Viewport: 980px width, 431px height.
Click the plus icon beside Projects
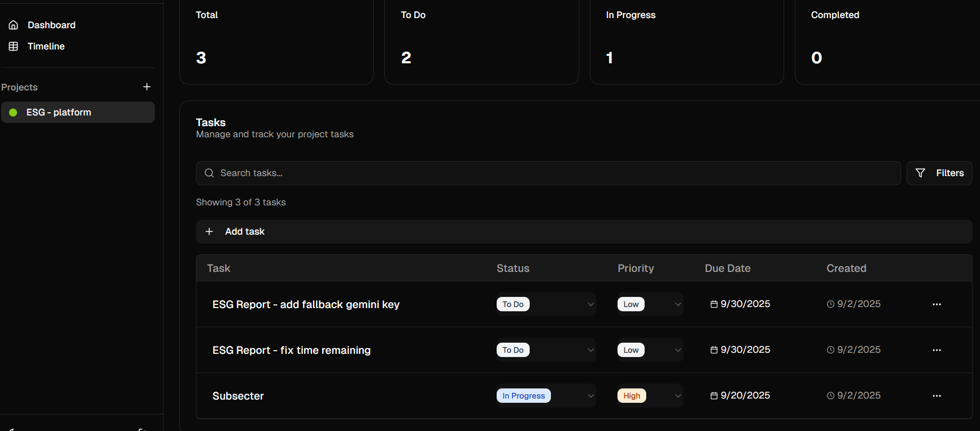pos(147,87)
